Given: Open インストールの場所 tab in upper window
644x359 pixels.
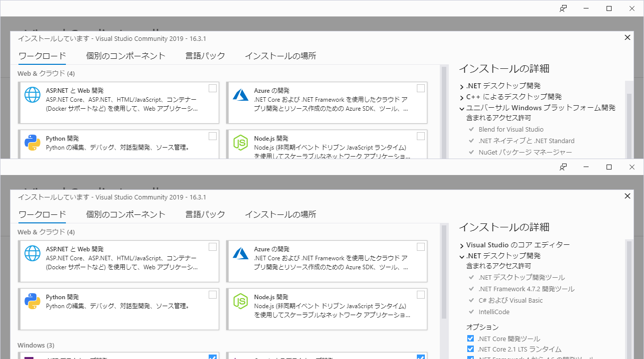Looking at the screenshot, I should coord(281,56).
